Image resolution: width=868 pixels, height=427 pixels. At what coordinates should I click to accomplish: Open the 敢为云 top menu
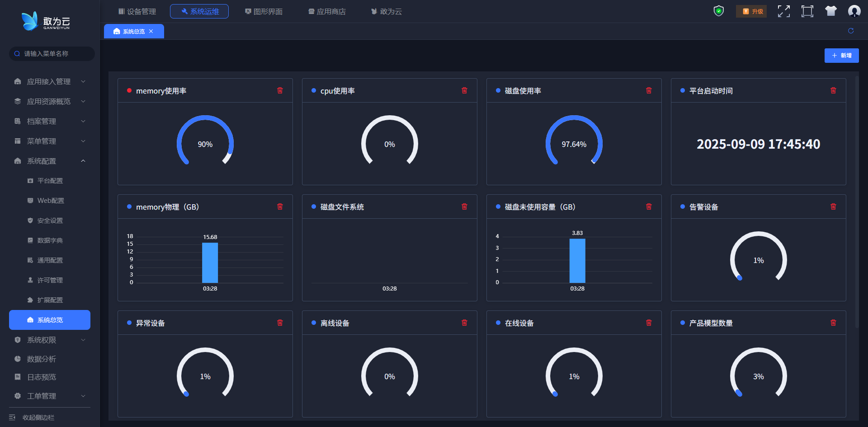pyautogui.click(x=387, y=11)
